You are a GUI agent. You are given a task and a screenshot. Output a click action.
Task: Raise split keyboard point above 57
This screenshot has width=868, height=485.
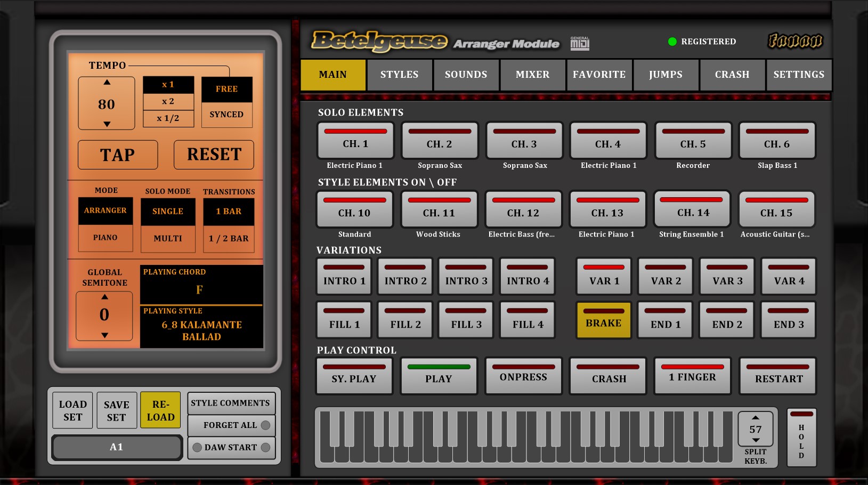(756, 417)
